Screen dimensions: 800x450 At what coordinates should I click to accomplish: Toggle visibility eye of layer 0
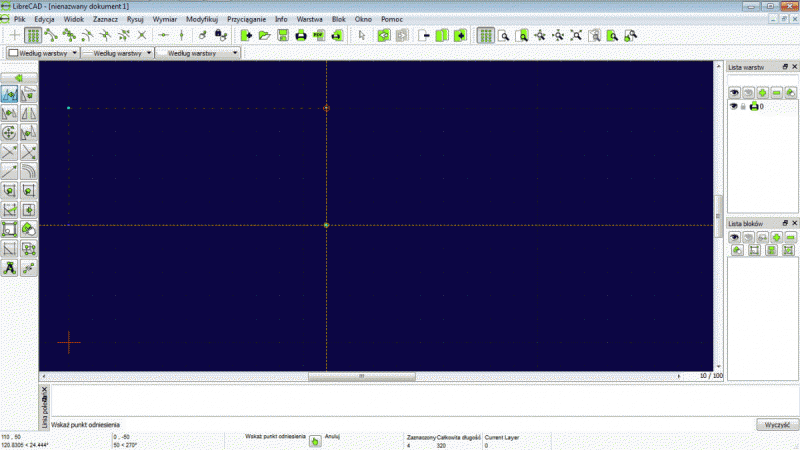tap(732, 106)
